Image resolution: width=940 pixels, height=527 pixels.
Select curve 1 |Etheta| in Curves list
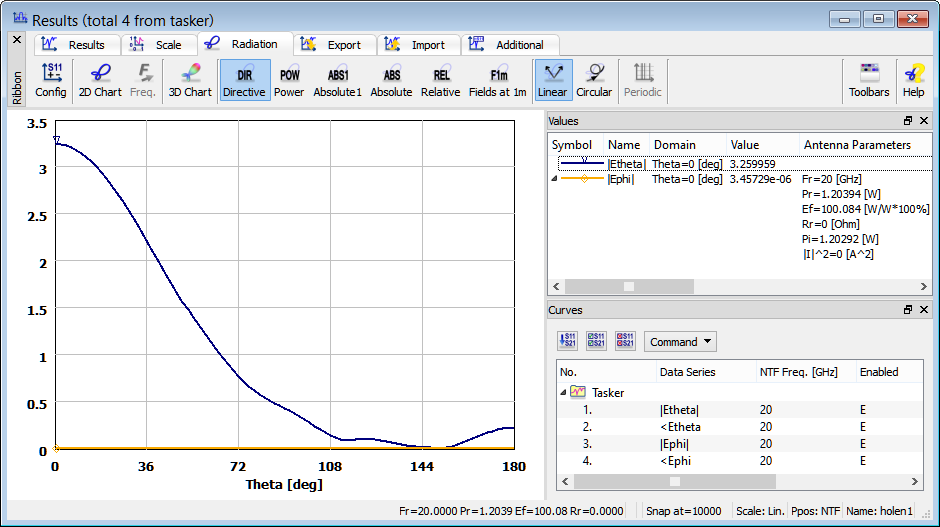click(x=739, y=410)
